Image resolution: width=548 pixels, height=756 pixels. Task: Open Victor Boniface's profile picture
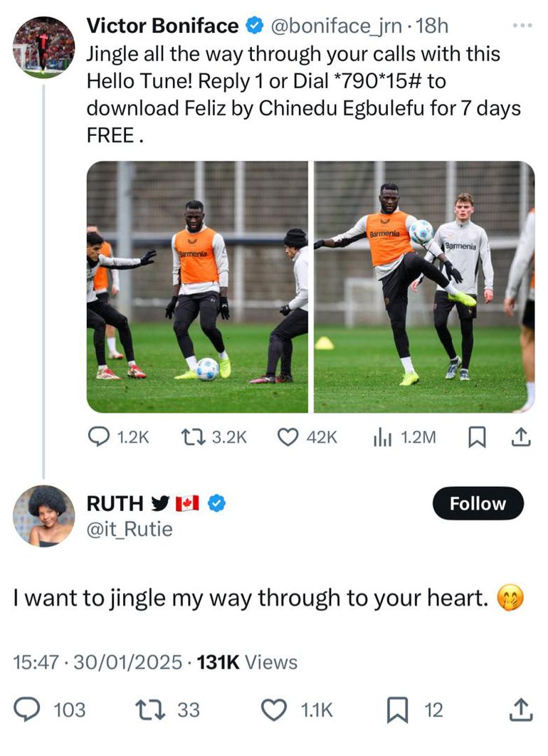[x=43, y=47]
